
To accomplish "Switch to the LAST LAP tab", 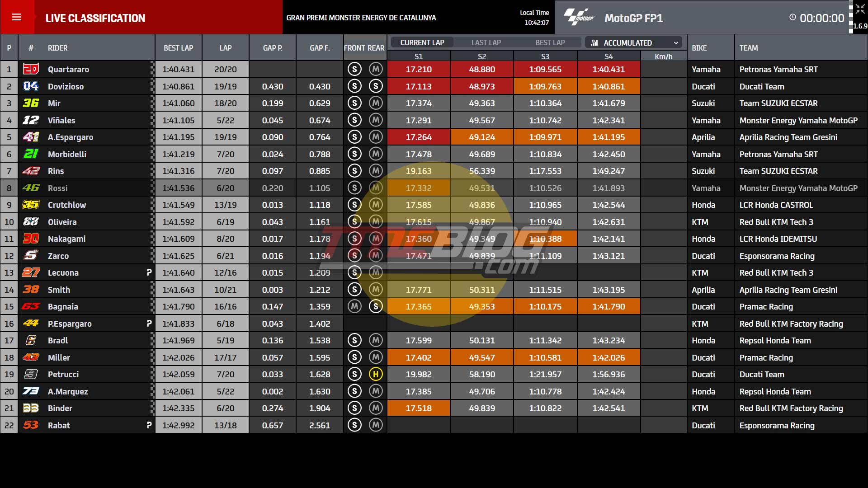I will click(x=486, y=42).
